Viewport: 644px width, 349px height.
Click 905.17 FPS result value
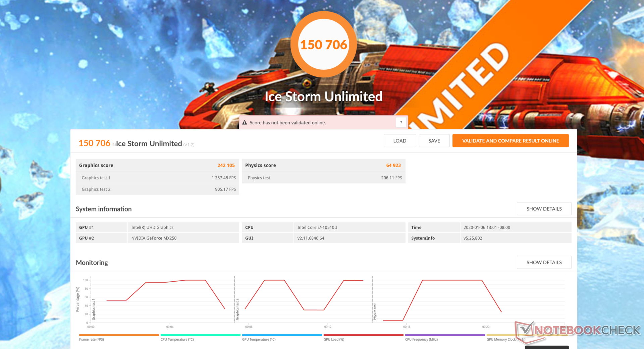(x=225, y=189)
